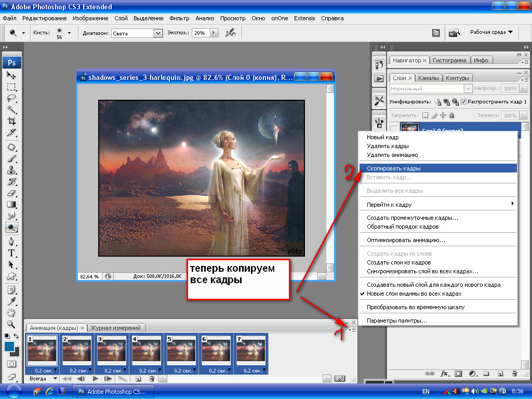Select the Custom Shape tool
The image size is (532, 399).
click(x=11, y=276)
